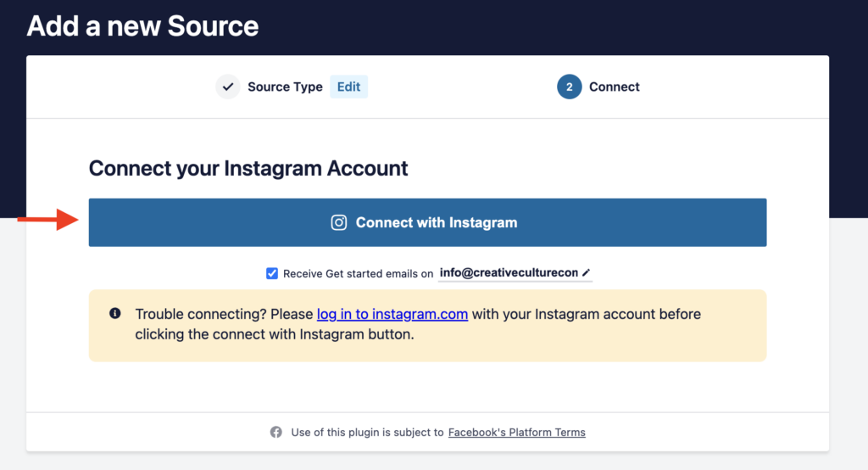Click the red arrow pointing at button
868x470 pixels.
tap(48, 220)
